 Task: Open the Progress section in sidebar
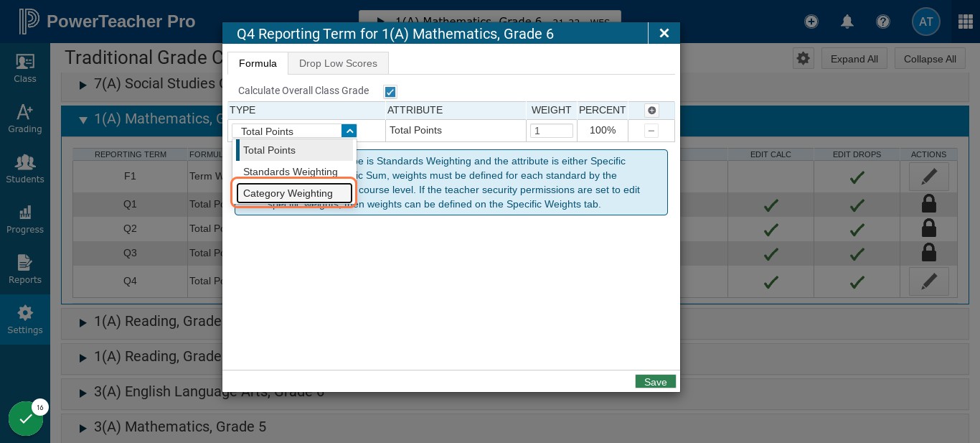tap(25, 219)
